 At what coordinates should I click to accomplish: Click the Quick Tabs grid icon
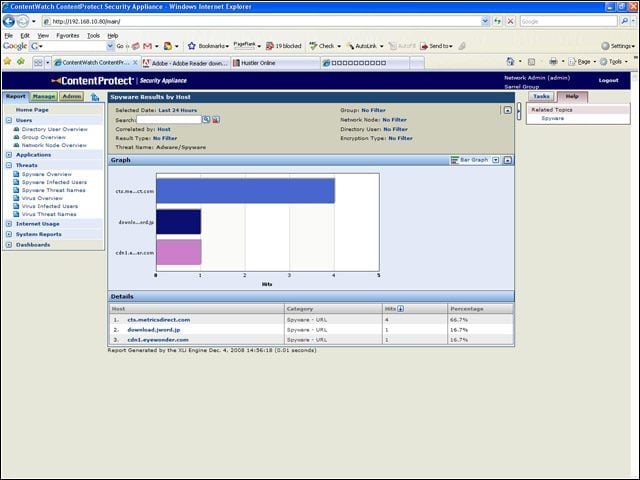click(x=38, y=63)
